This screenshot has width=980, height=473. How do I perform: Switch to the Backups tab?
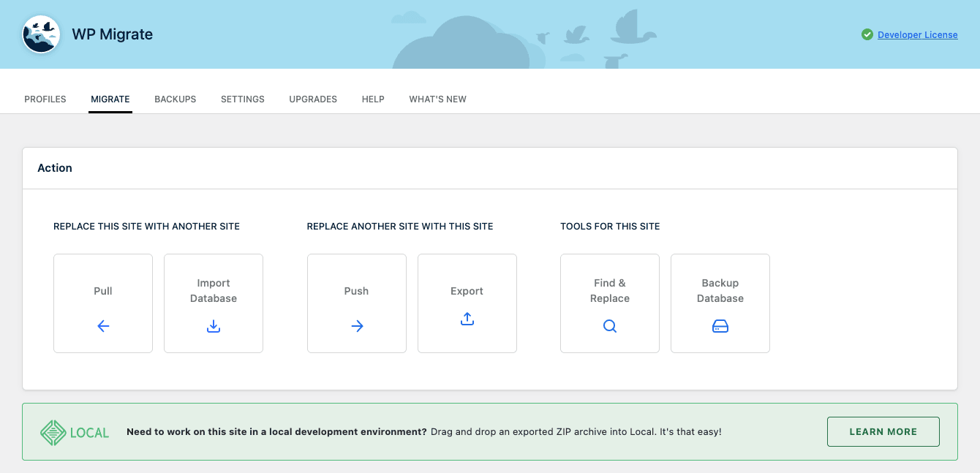(x=176, y=99)
